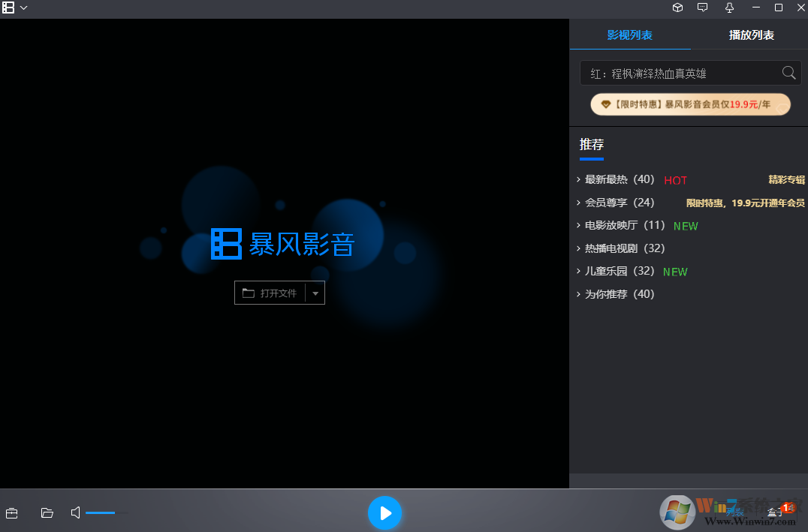Screen dimensions: 808x532
Task: Click the search magnifier icon
Action: pos(788,73)
